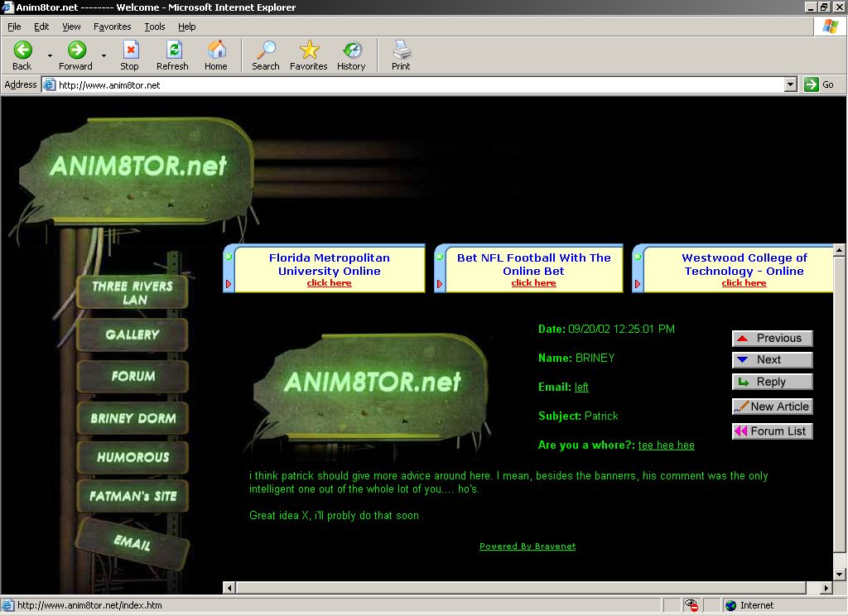Open the History toolbar icon
This screenshot has width=848, height=616.
pyautogui.click(x=352, y=50)
